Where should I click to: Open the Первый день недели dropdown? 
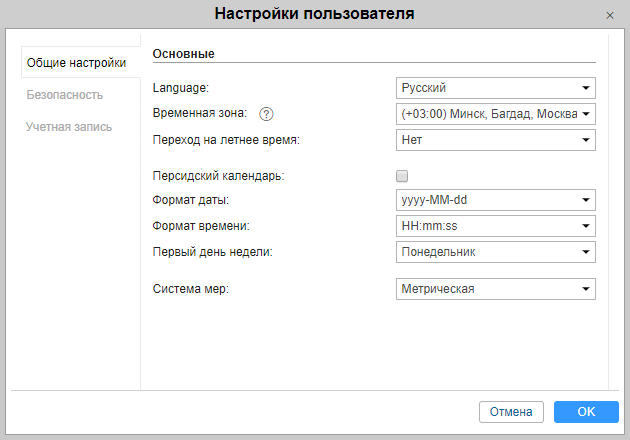[x=495, y=252]
